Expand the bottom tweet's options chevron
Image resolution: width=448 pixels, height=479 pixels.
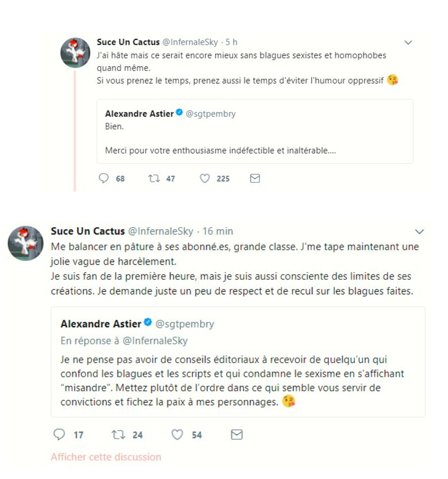tap(420, 232)
